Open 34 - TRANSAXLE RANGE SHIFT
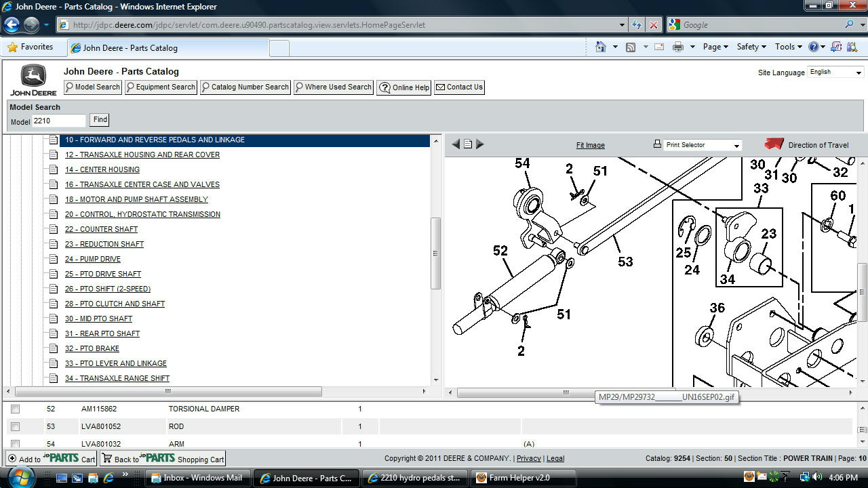The image size is (868, 488). click(117, 378)
